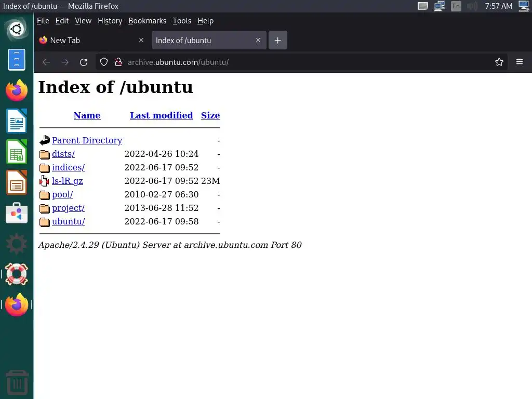The image size is (532, 399).
Task: Open the Tools menu
Action: click(x=182, y=21)
